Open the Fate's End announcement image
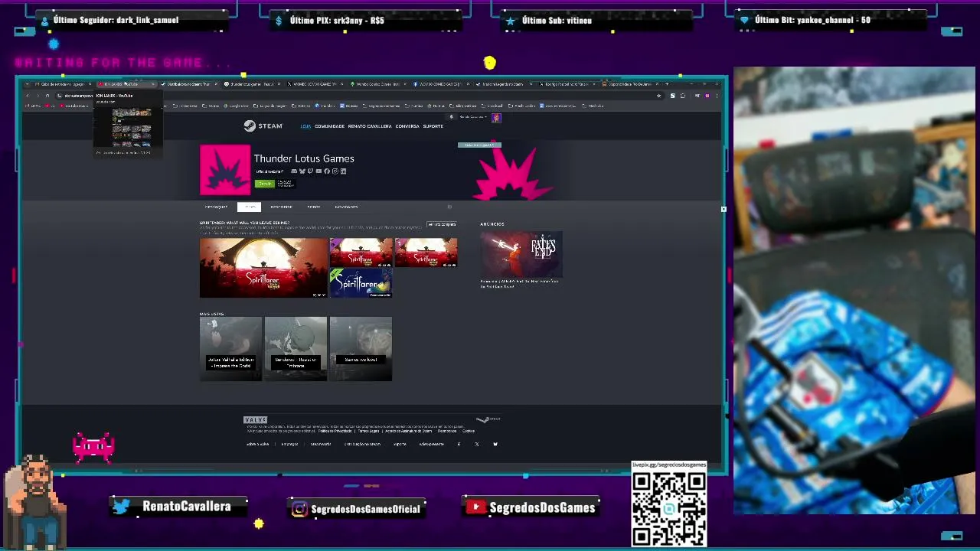 tap(521, 253)
